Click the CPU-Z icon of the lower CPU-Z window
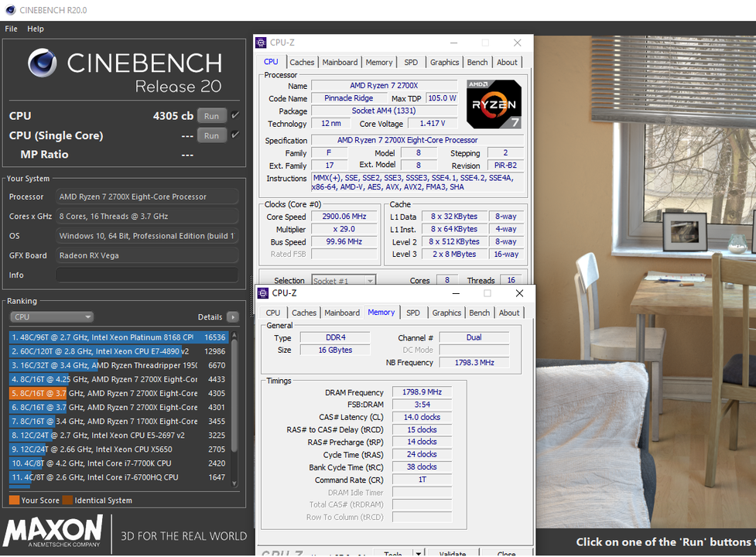This screenshot has height=557, width=756. [x=263, y=293]
